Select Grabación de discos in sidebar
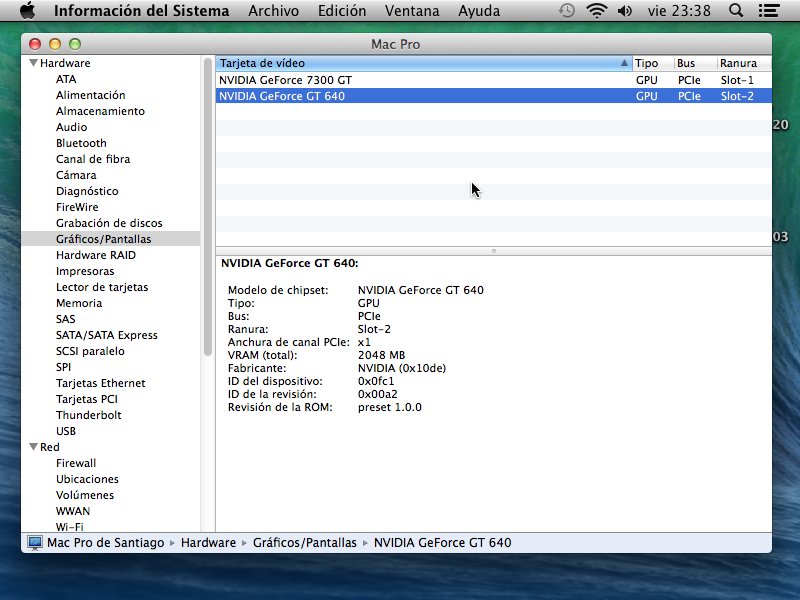Viewport: 800px width, 600px height. 109,223
